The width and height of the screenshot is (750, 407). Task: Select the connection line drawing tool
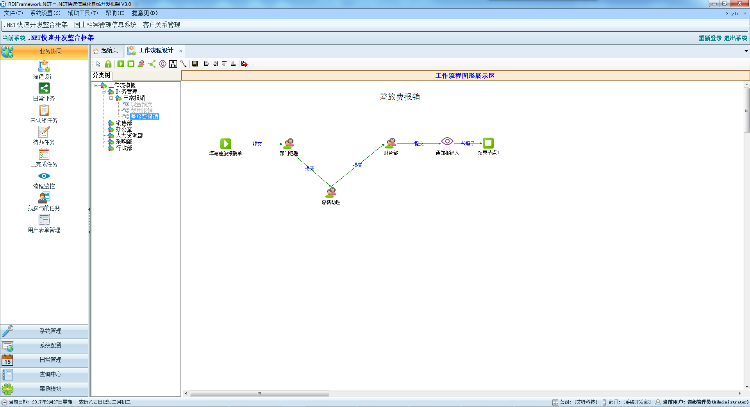click(x=183, y=64)
